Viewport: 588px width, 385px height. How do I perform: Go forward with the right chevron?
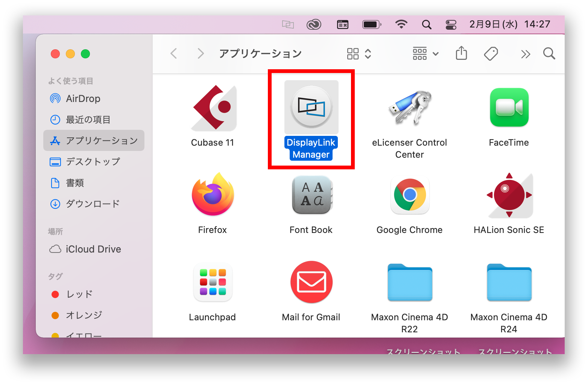(201, 53)
